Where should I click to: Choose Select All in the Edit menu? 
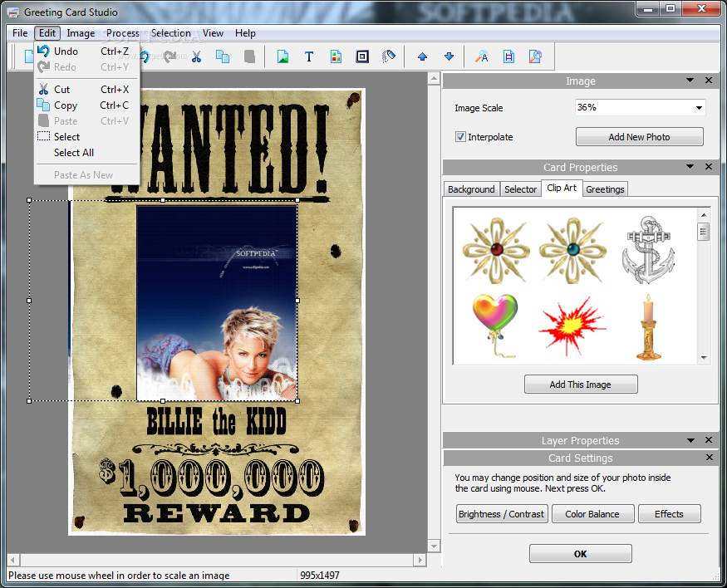point(86,153)
